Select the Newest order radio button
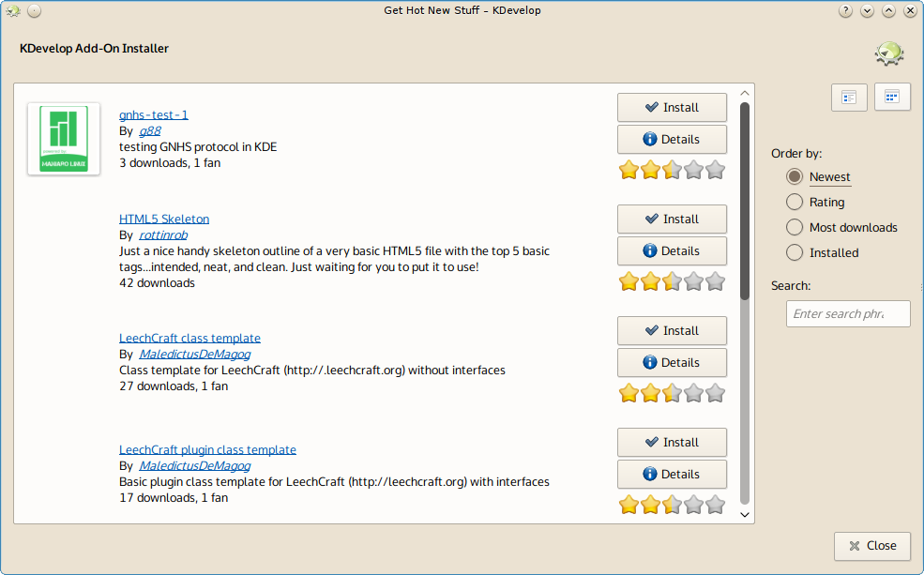The height and width of the screenshot is (575, 924). coord(795,176)
